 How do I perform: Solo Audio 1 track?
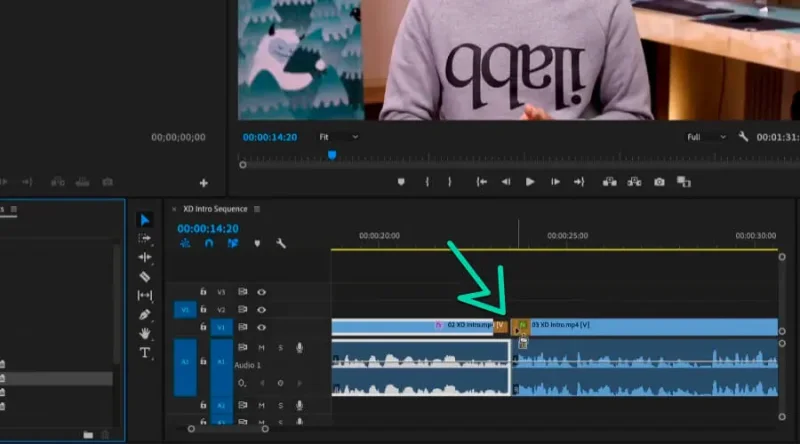tap(281, 348)
